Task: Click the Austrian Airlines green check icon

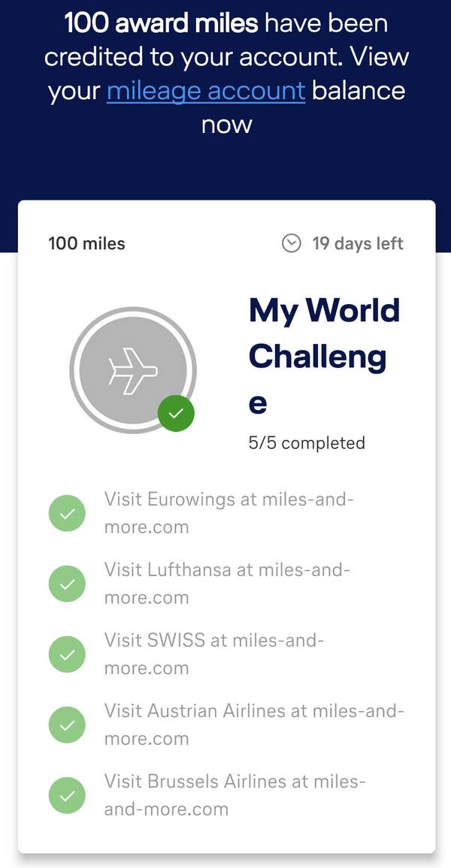Action: coord(67,725)
